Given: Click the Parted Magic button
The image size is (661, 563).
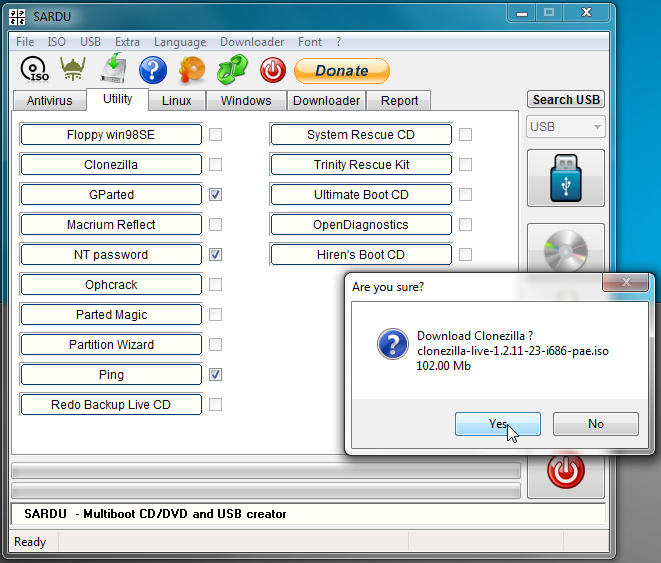Looking at the screenshot, I should 111,314.
